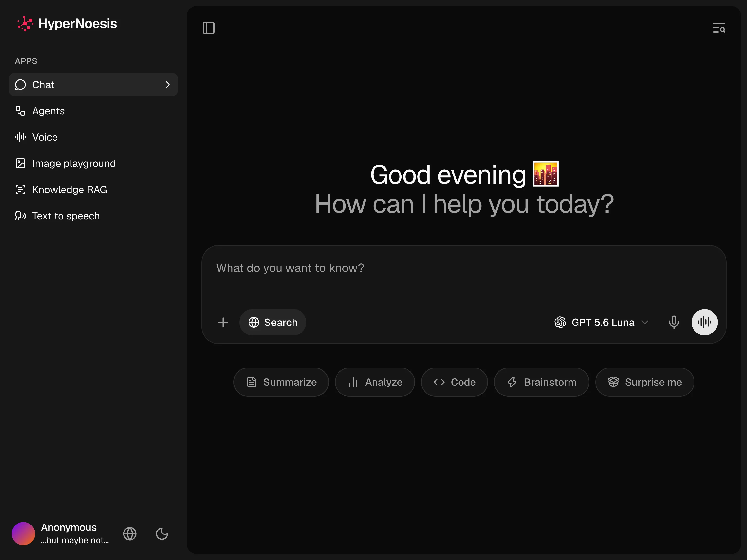The width and height of the screenshot is (747, 560).
Task: Open the Agents app
Action: (x=93, y=111)
